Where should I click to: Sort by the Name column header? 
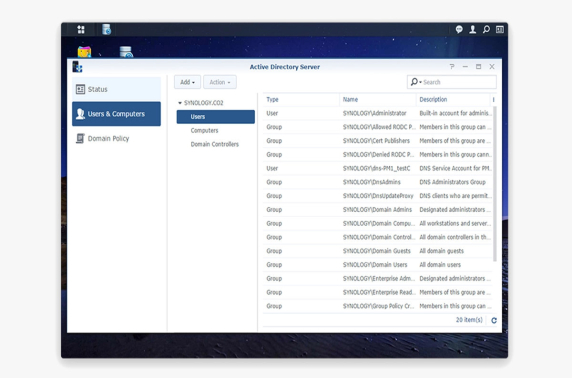click(x=378, y=99)
